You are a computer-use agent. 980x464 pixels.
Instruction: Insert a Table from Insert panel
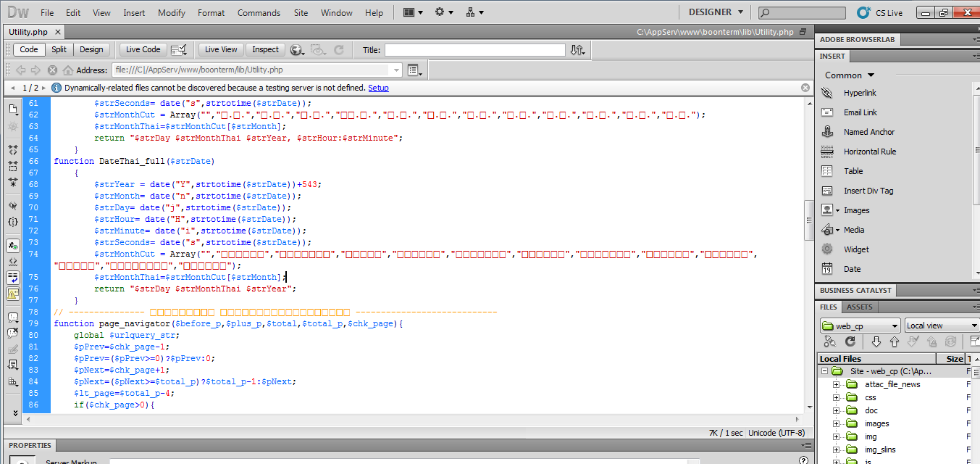[853, 171]
